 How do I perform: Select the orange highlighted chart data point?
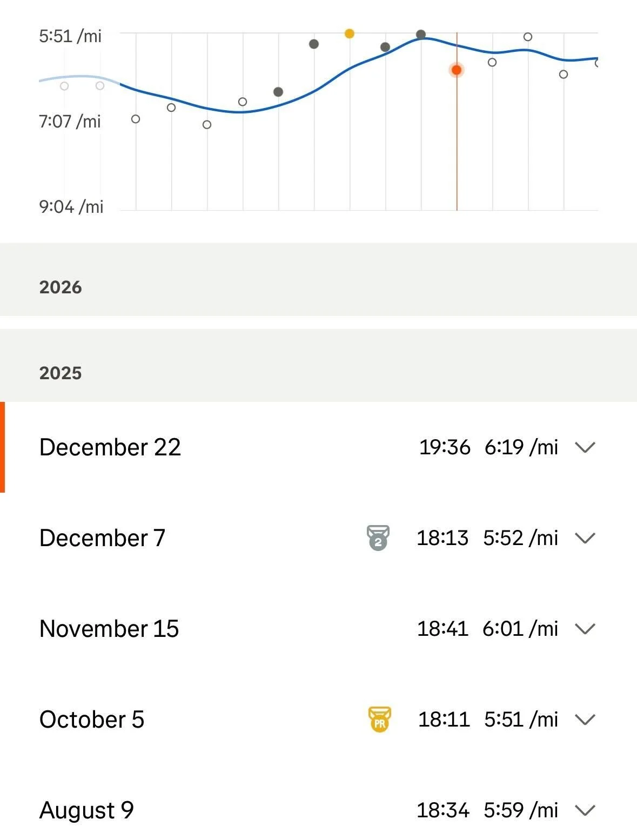tap(457, 70)
